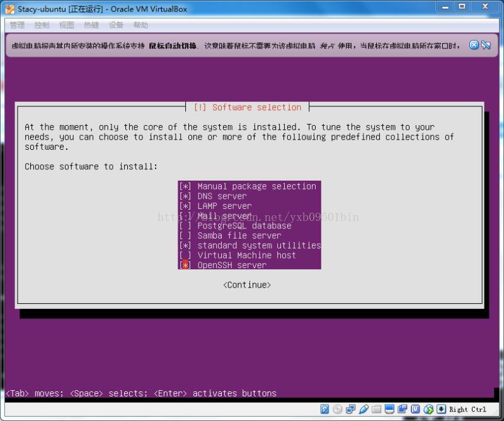This screenshot has height=421, width=504.
Task: Click the hard disk activity status icon
Action: tap(324, 409)
